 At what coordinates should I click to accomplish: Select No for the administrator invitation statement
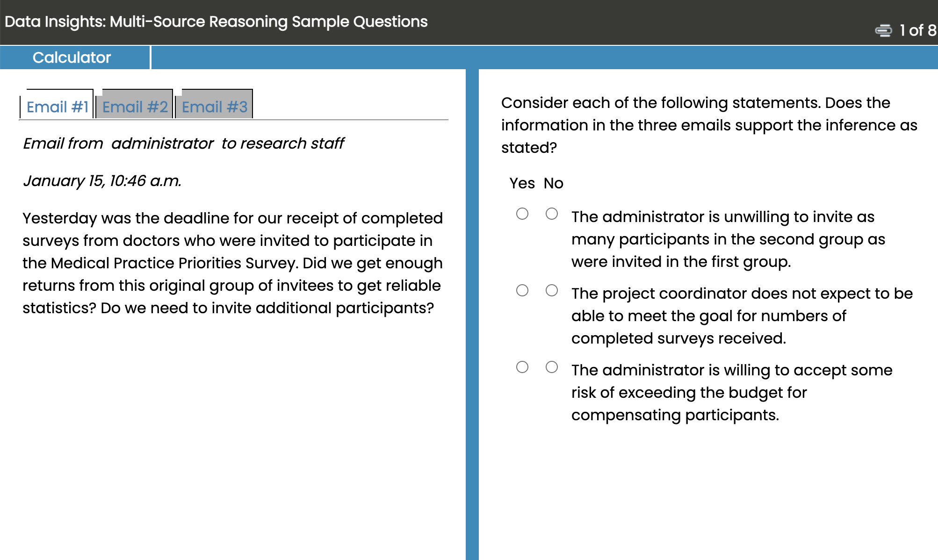tap(552, 213)
